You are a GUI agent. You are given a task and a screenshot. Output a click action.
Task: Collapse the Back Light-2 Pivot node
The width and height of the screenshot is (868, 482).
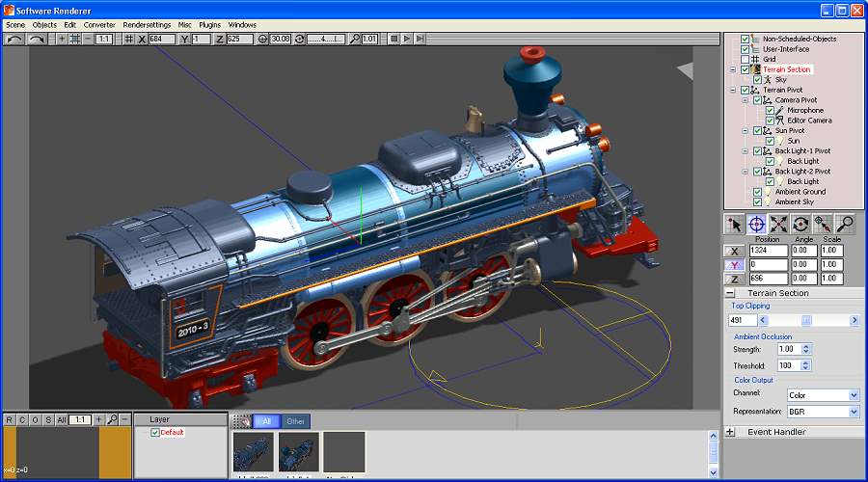click(x=746, y=172)
